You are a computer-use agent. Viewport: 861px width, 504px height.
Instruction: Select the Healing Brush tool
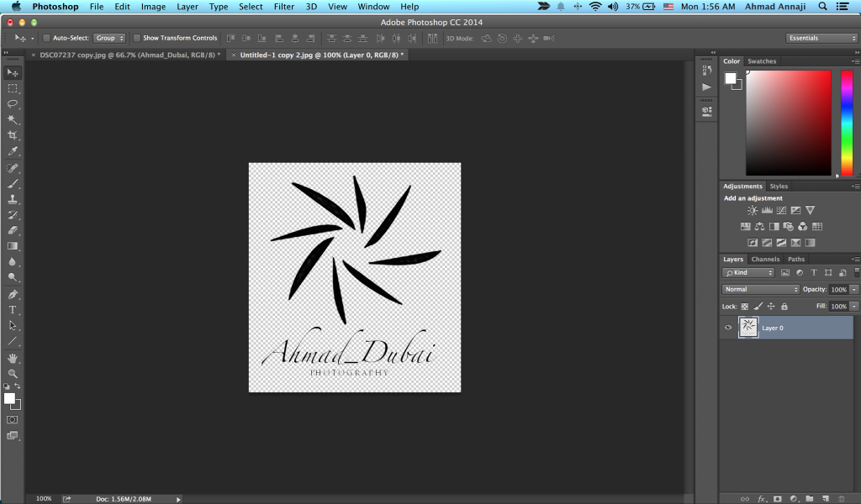tap(13, 168)
